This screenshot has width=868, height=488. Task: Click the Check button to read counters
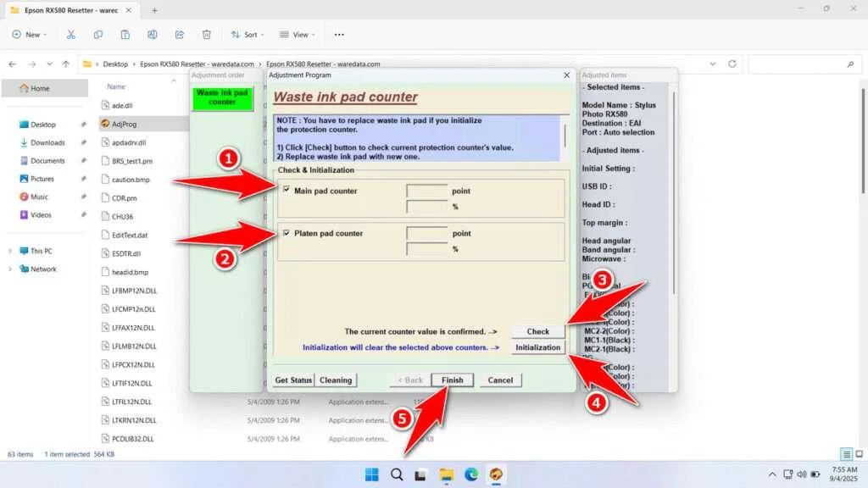[537, 331]
